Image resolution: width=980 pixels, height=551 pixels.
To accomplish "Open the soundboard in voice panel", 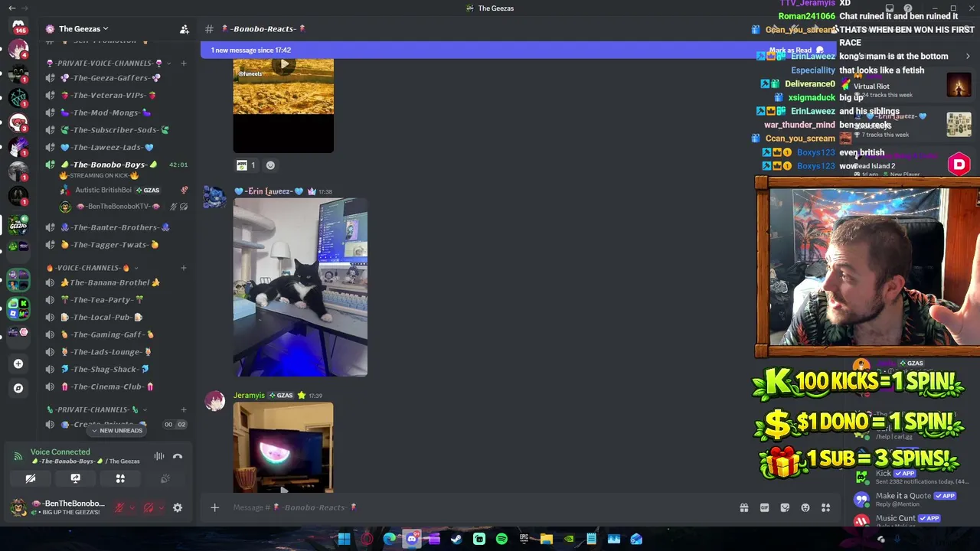I will pos(165,478).
